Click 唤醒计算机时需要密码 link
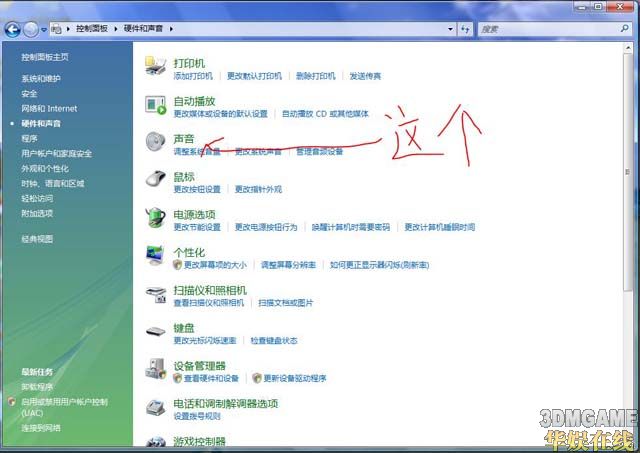 point(351,227)
